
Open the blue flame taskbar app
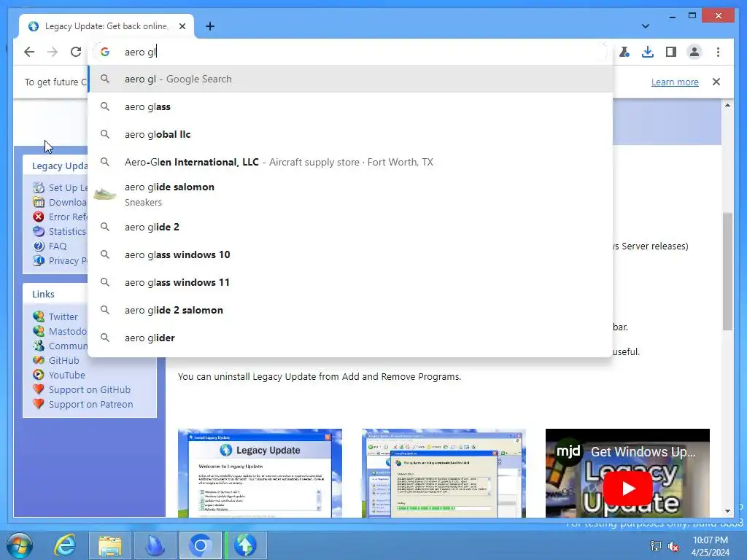coord(155,545)
